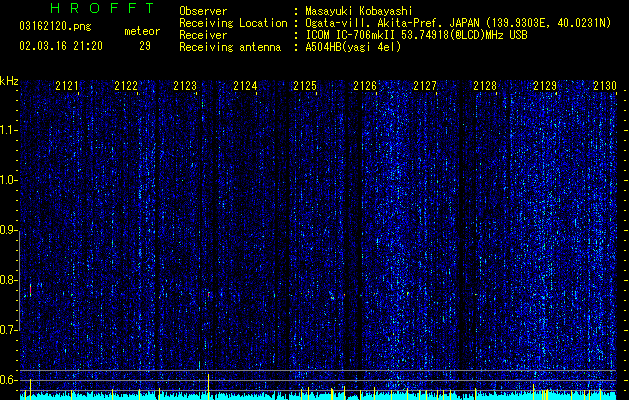Click the 1.0 frequency axis label
629x400 pixels.
(8, 180)
